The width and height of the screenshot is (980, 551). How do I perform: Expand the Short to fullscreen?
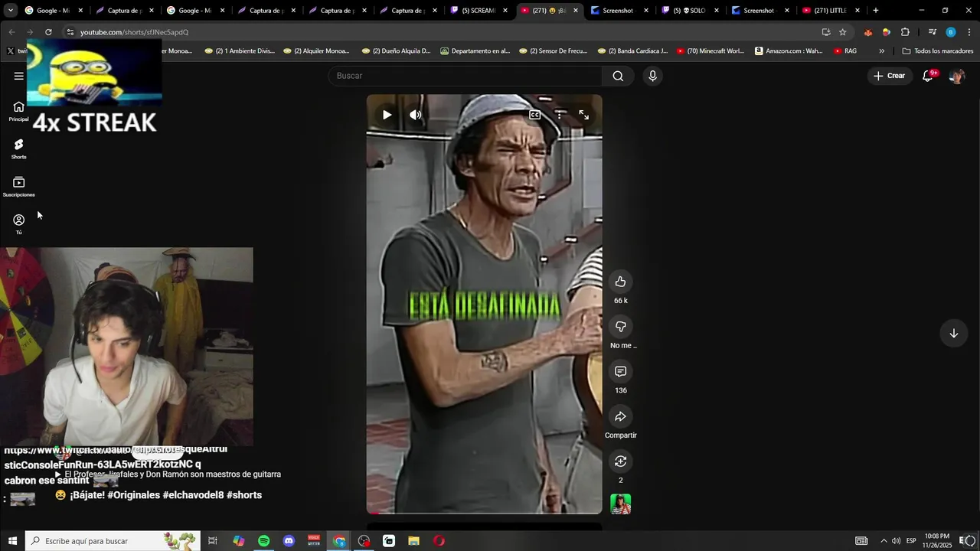pos(583,115)
